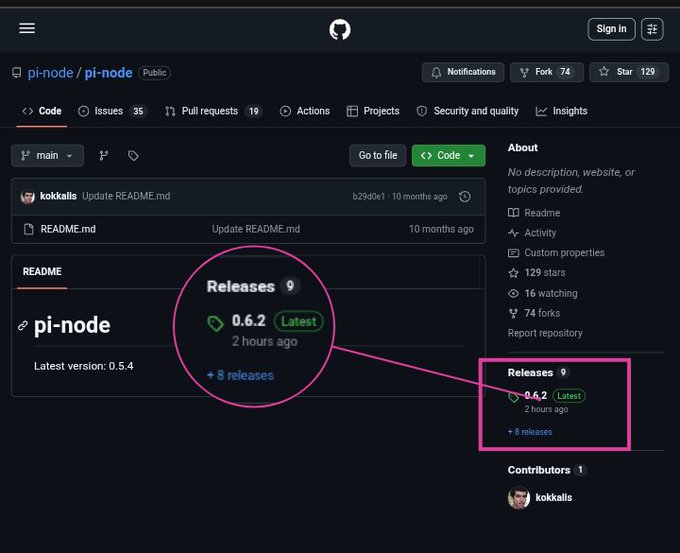This screenshot has width=680, height=553.
Task: Click the star icon beside 129 stars
Action: click(513, 273)
